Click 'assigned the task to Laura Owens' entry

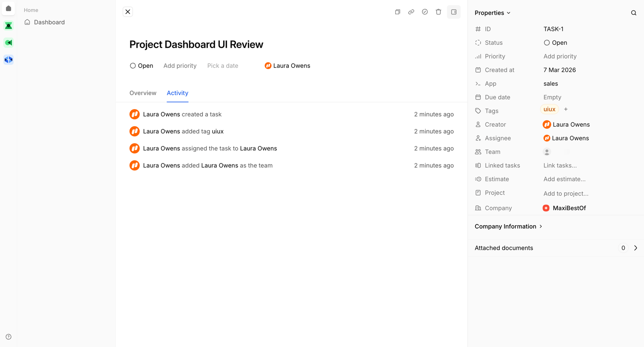(x=291, y=148)
